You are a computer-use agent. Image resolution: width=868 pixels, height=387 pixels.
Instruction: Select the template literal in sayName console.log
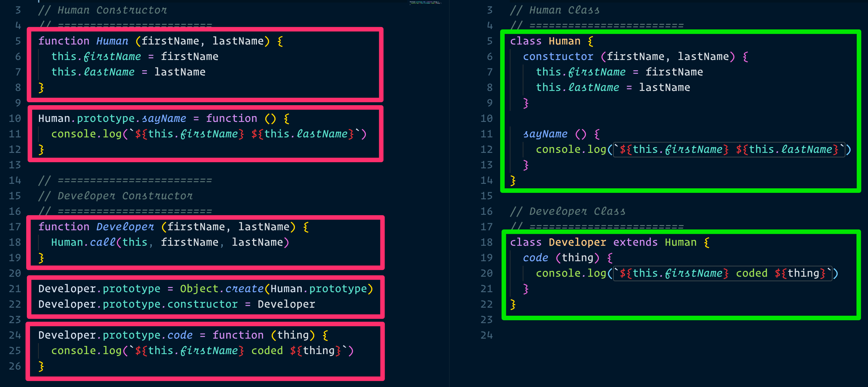[x=730, y=149]
